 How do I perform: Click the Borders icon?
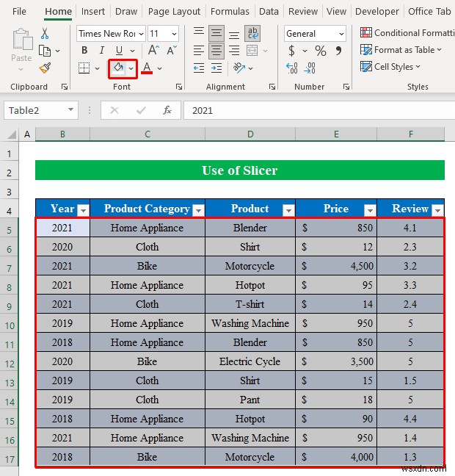(84, 68)
